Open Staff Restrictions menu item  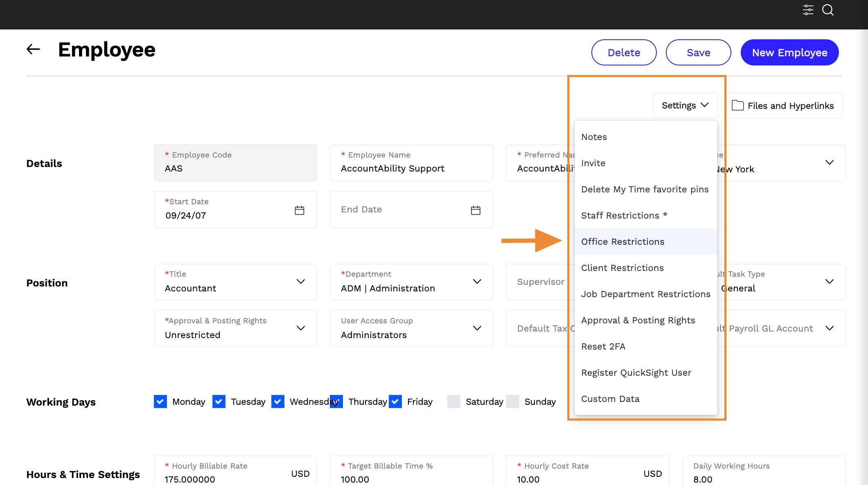point(646,215)
